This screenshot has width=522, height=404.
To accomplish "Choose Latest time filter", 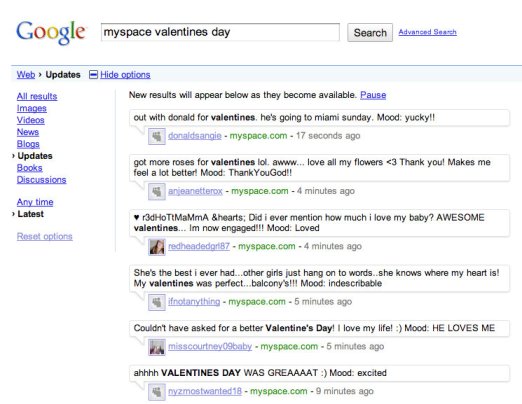I will click(31, 214).
